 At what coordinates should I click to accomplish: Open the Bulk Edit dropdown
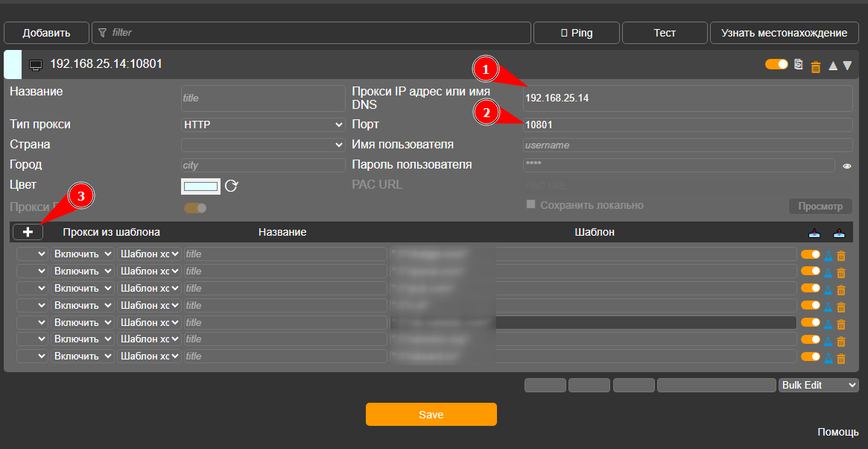pyautogui.click(x=818, y=386)
